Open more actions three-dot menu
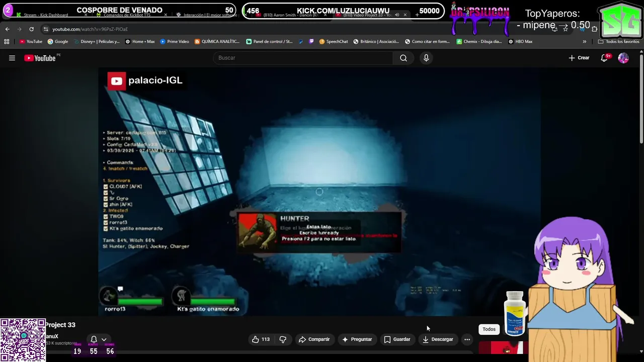Image resolution: width=644 pixels, height=362 pixels. [x=467, y=339]
